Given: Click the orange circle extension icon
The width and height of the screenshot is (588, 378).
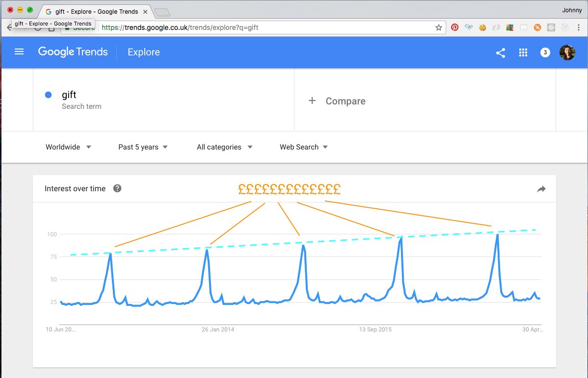Looking at the screenshot, I should click(537, 27).
